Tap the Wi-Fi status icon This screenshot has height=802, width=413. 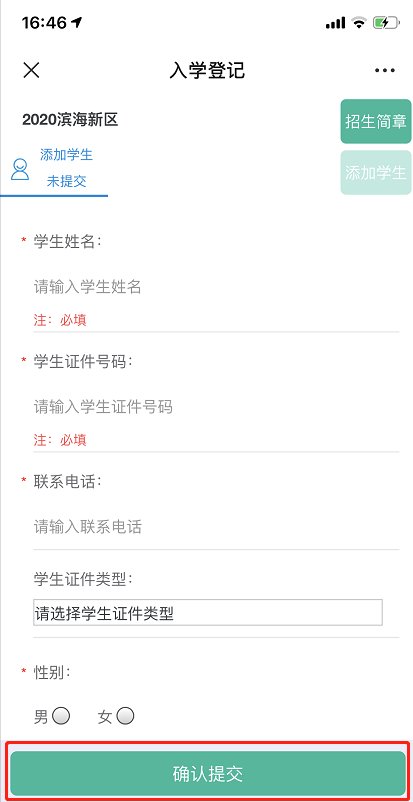point(360,23)
